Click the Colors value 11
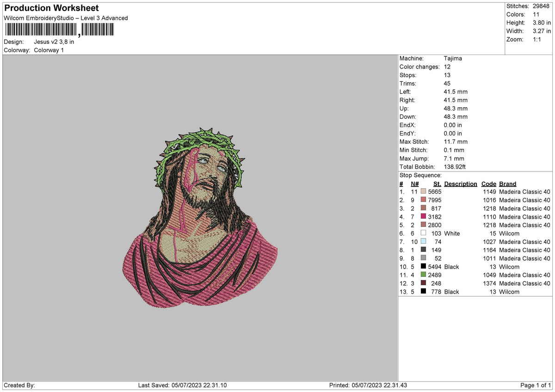The image size is (555, 392). 536,14
